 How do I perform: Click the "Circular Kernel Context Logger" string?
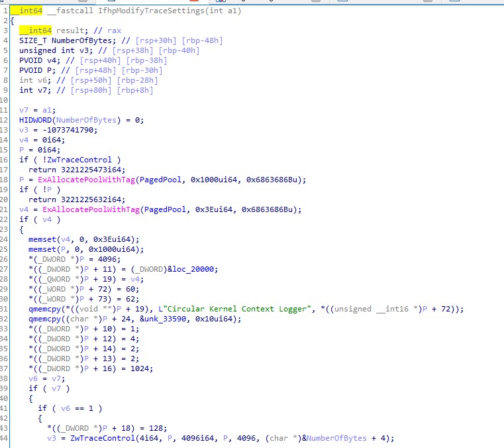[236, 309]
